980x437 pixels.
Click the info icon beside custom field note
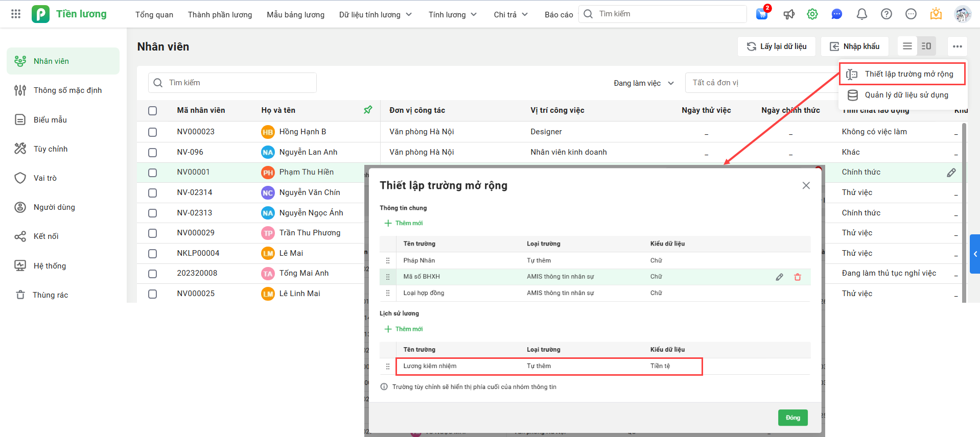click(x=384, y=387)
